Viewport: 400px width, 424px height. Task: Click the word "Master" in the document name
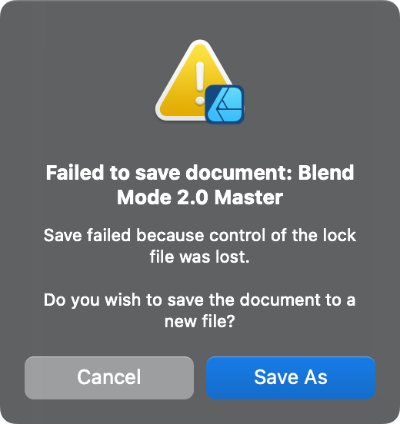[249, 197]
